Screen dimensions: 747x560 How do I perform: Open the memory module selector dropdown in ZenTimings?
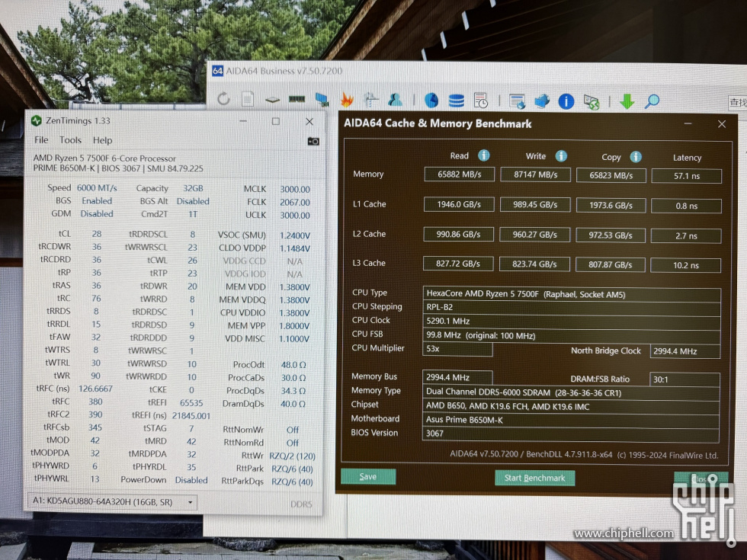click(x=113, y=502)
